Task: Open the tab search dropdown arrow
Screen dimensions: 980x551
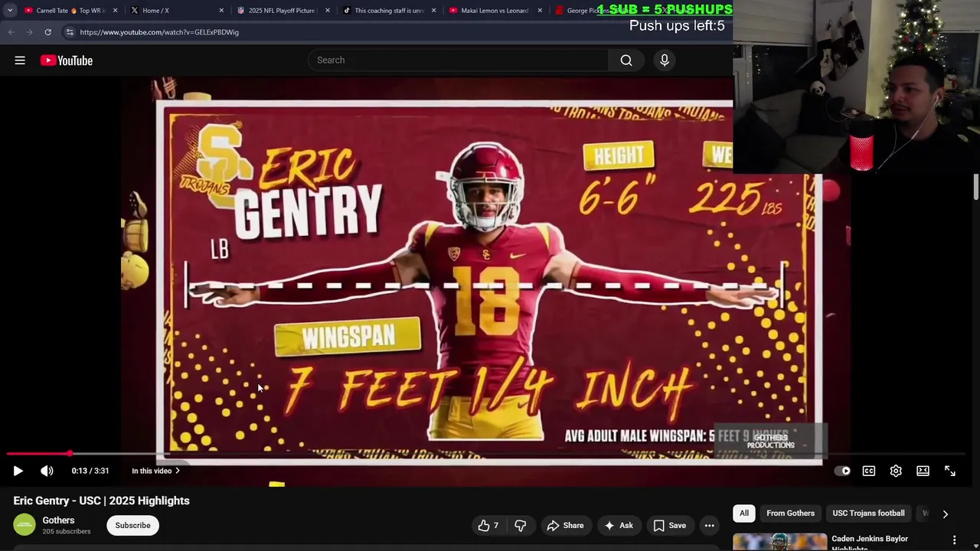Action: click(10, 11)
